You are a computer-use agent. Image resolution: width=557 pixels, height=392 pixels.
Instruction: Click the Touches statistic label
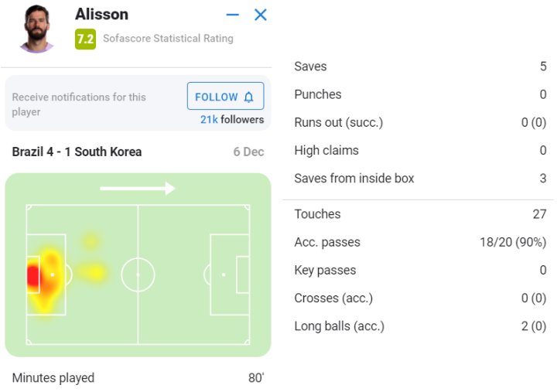tap(317, 214)
